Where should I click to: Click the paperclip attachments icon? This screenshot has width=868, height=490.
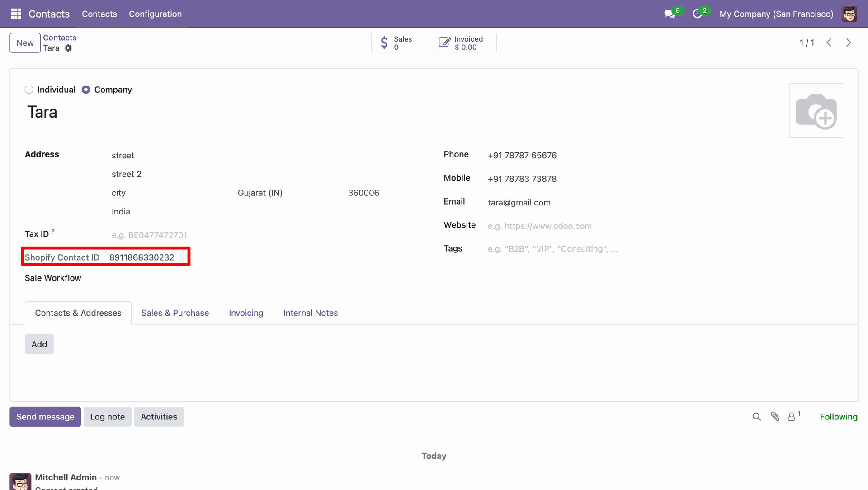[x=775, y=417]
